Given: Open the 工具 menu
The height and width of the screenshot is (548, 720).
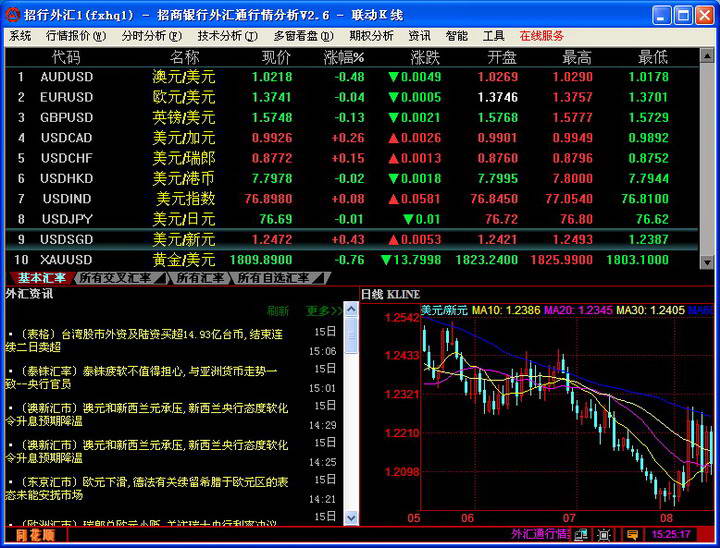Looking at the screenshot, I should 494,36.
